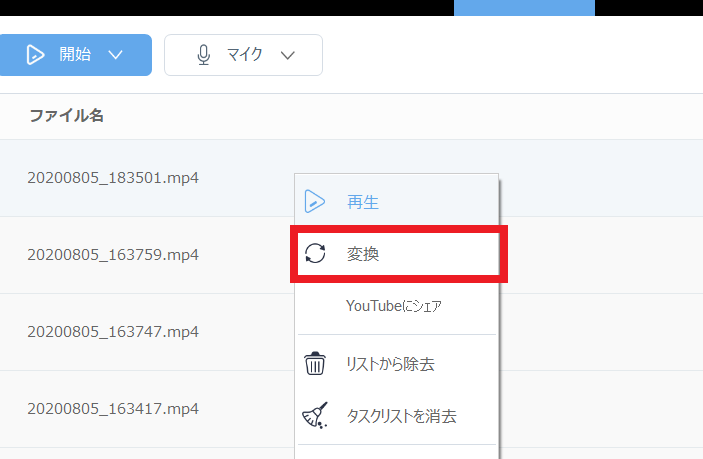Click the 開始 button label
The height and width of the screenshot is (459, 703).
pyautogui.click(x=75, y=55)
